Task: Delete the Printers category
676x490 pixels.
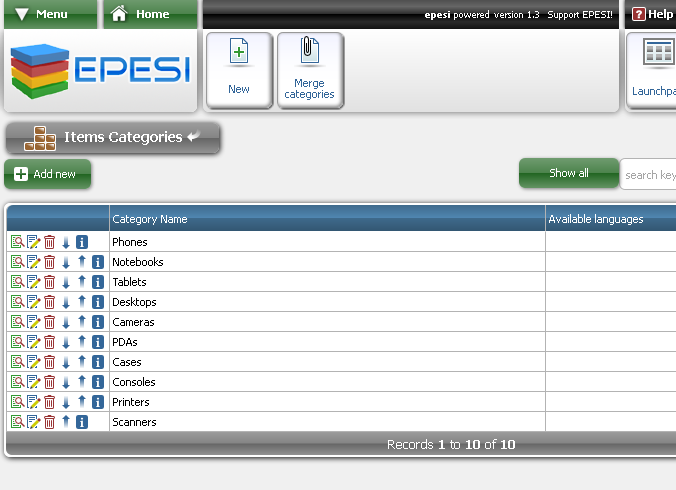Action: pyautogui.click(x=49, y=402)
